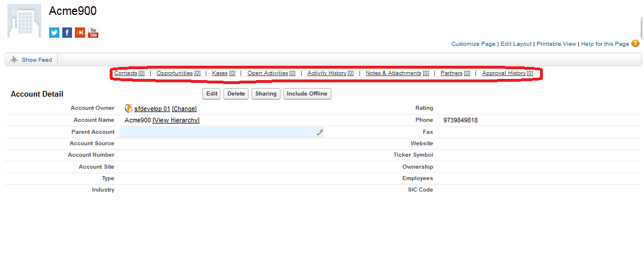
Task: Click the Sharing button
Action: [266, 94]
